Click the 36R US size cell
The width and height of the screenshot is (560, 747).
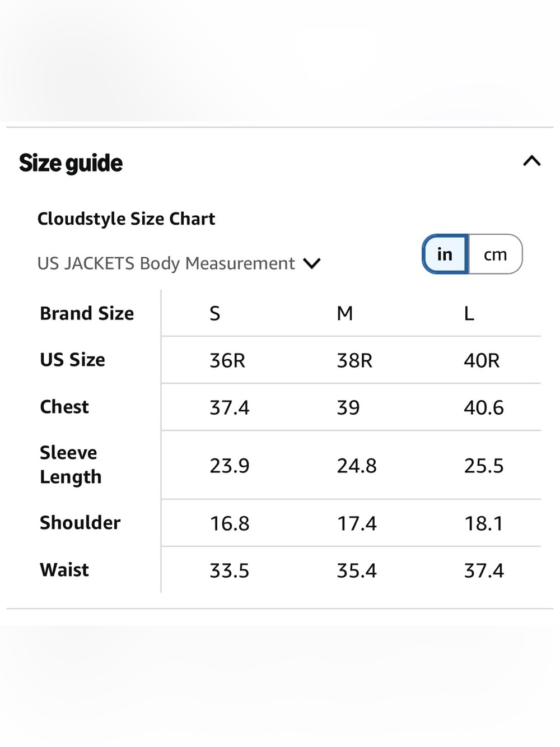[x=227, y=360]
